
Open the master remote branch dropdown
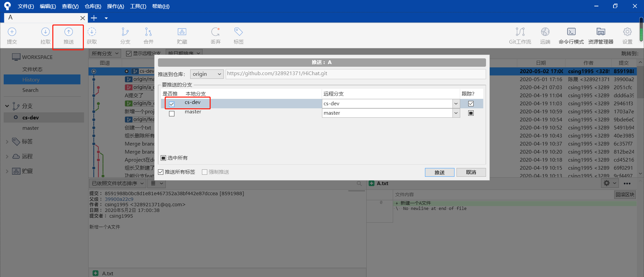(456, 113)
